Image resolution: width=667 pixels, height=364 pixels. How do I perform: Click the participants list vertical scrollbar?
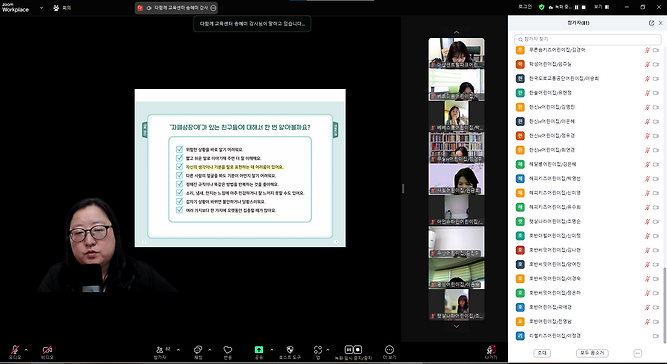pyautogui.click(x=664, y=304)
